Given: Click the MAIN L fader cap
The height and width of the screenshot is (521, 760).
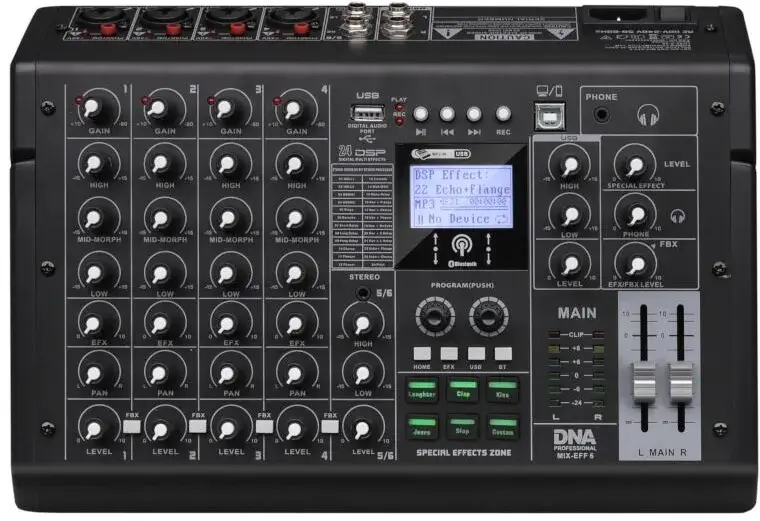Looking at the screenshot, I should (x=644, y=381).
